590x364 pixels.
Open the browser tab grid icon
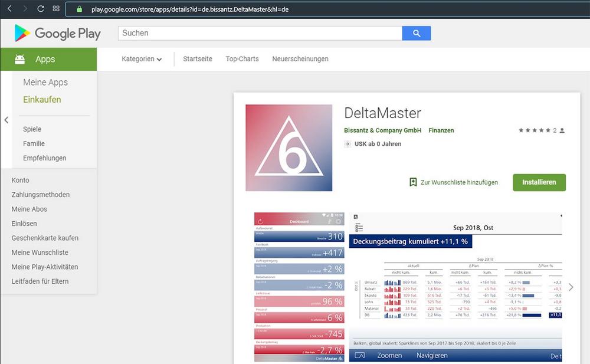(x=56, y=9)
